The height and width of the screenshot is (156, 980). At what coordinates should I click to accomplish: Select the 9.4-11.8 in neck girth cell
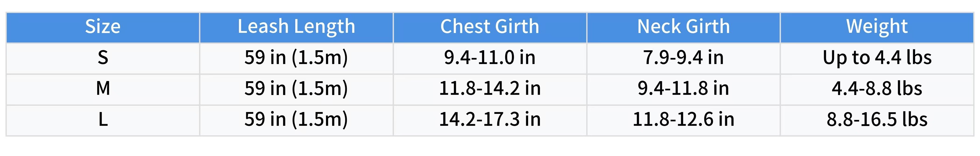(x=684, y=90)
